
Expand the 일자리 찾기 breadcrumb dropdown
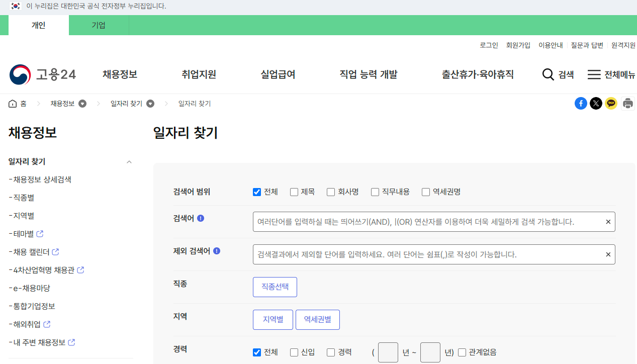[x=150, y=103]
